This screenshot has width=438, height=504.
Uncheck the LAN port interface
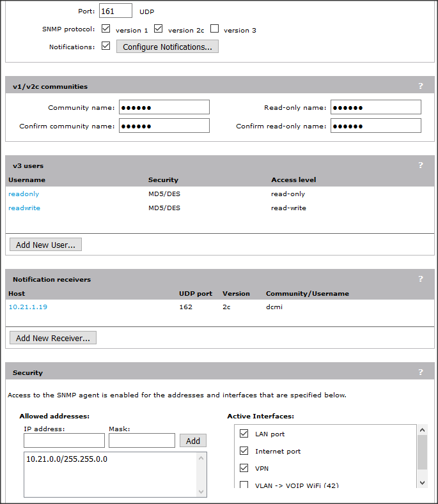point(244,434)
